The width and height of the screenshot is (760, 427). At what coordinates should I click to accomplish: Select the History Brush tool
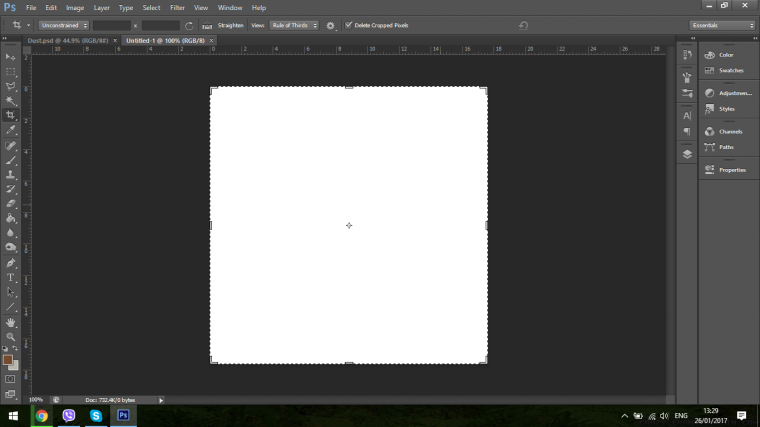tap(10, 189)
